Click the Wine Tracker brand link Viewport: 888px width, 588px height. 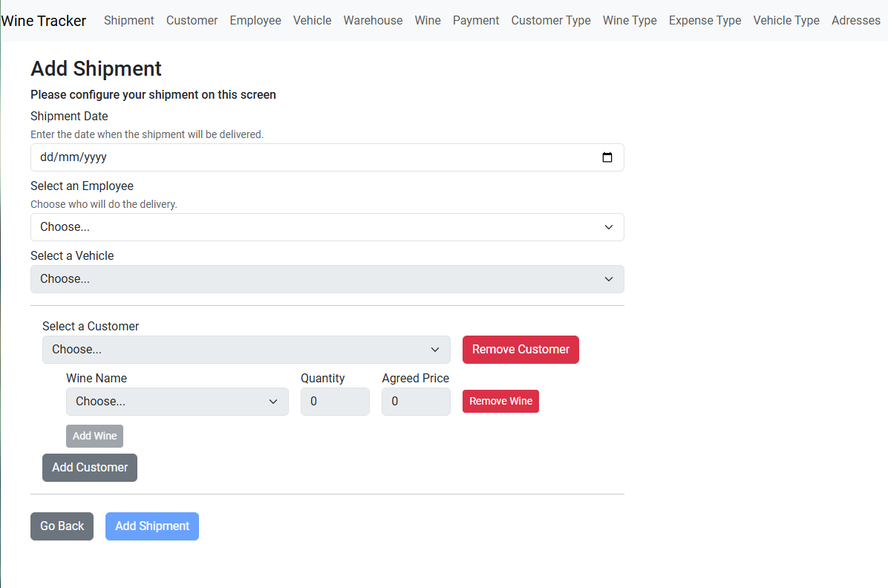(x=44, y=21)
